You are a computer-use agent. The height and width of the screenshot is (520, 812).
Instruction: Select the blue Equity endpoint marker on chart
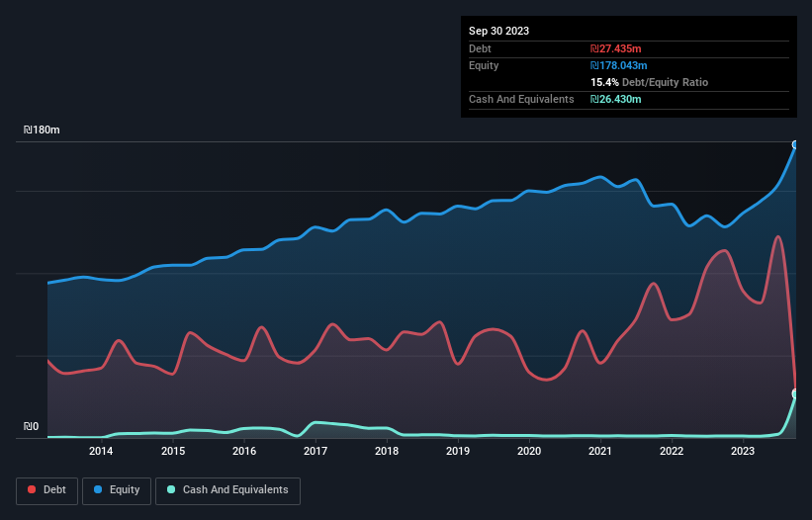(x=795, y=144)
